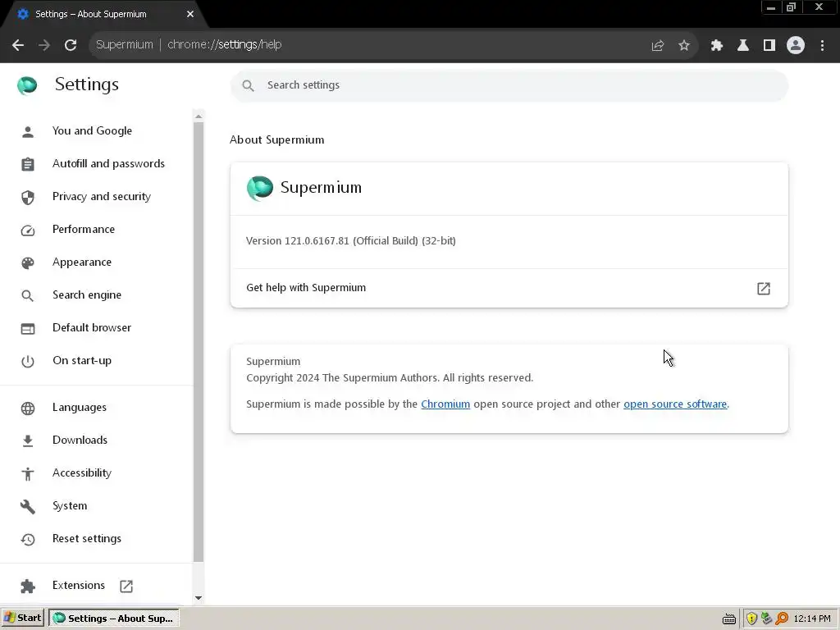Click the Downloads arrow icon
This screenshot has width=840, height=630.
coord(27,441)
